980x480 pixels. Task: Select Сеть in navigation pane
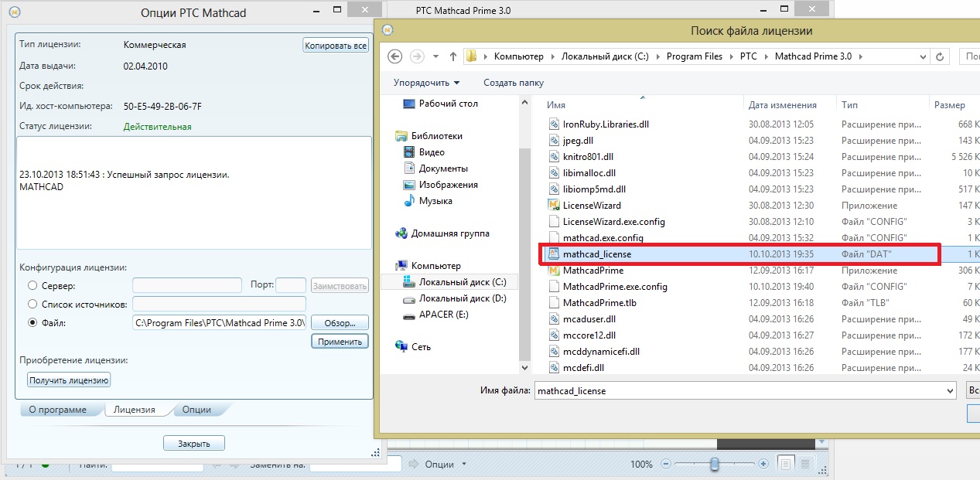(x=421, y=347)
